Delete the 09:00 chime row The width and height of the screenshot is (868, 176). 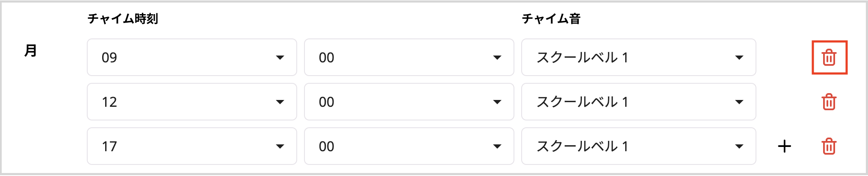pos(829,57)
